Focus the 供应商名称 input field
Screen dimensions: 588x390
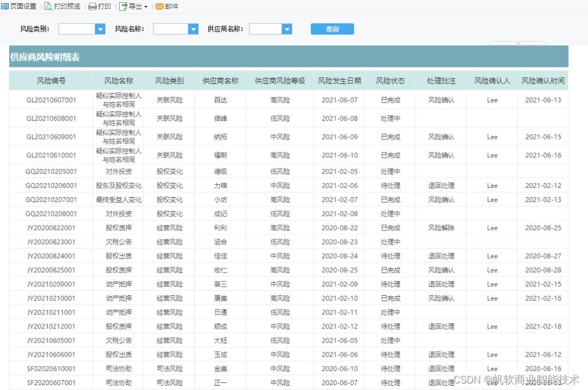tap(266, 29)
